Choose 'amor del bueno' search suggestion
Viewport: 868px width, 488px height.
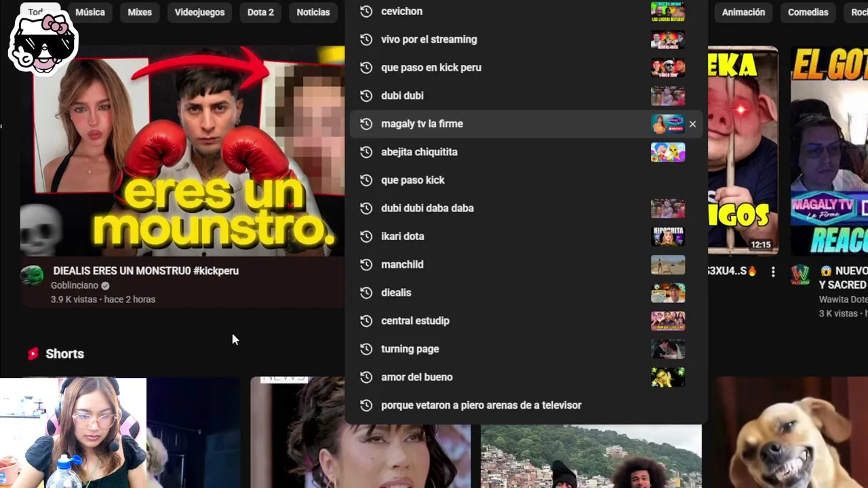click(526, 377)
